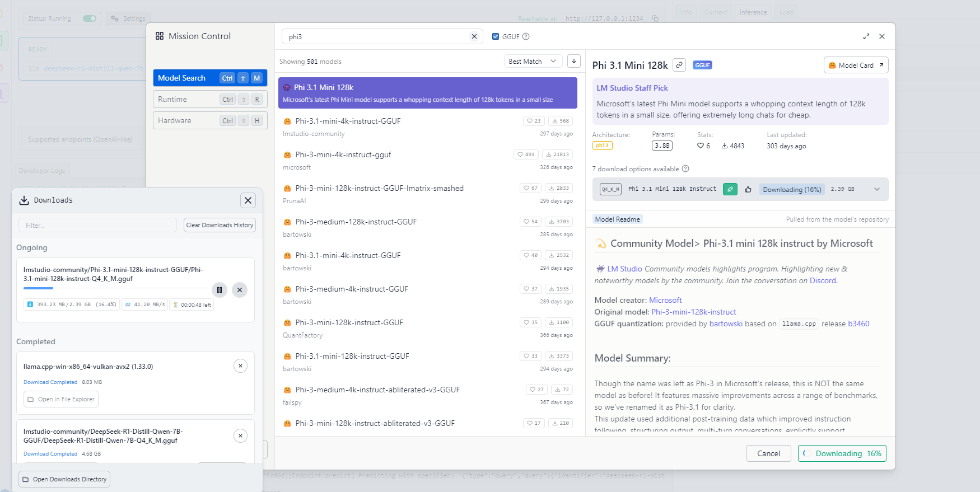Open release b3460 link

coord(858,324)
